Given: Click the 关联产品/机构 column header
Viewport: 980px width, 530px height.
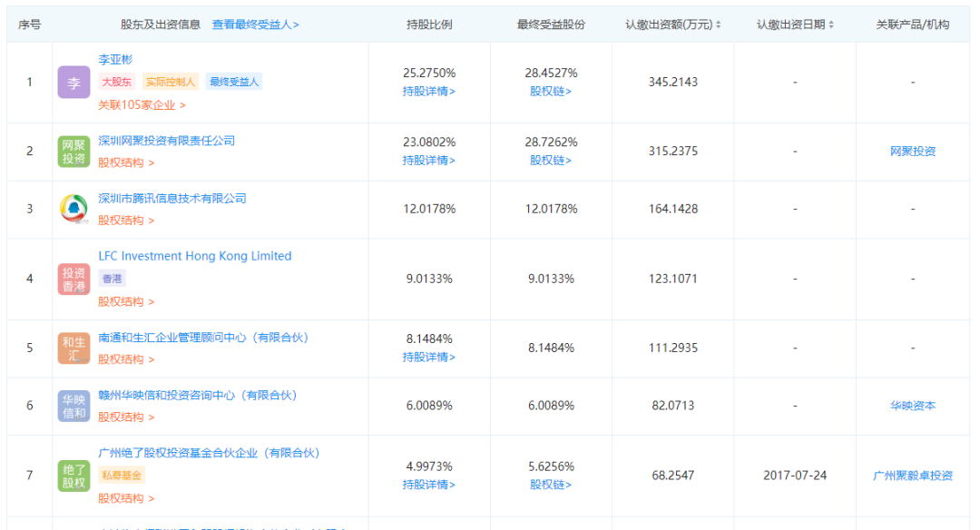Looking at the screenshot, I should (x=913, y=25).
